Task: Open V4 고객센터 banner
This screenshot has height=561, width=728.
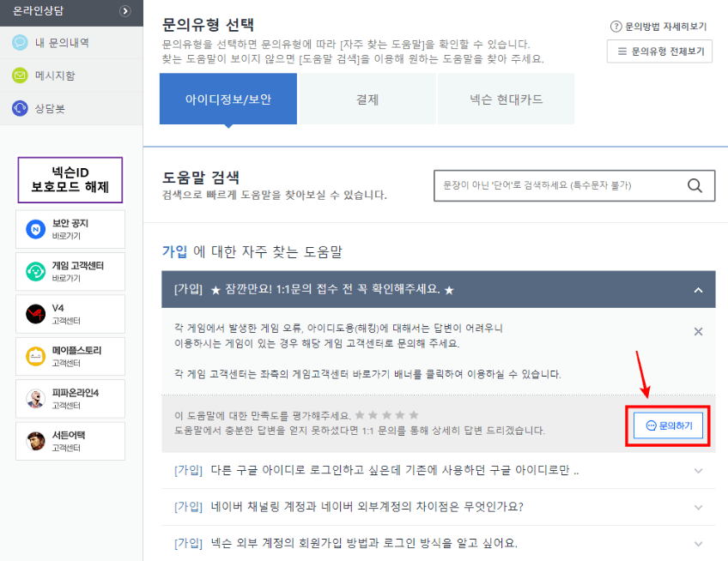Action: coord(70,314)
